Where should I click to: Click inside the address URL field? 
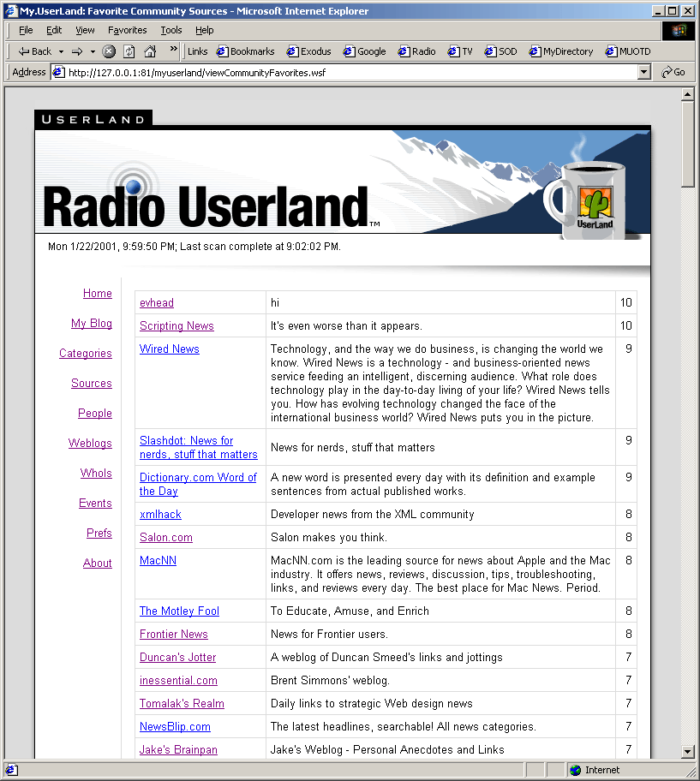tap(343, 72)
